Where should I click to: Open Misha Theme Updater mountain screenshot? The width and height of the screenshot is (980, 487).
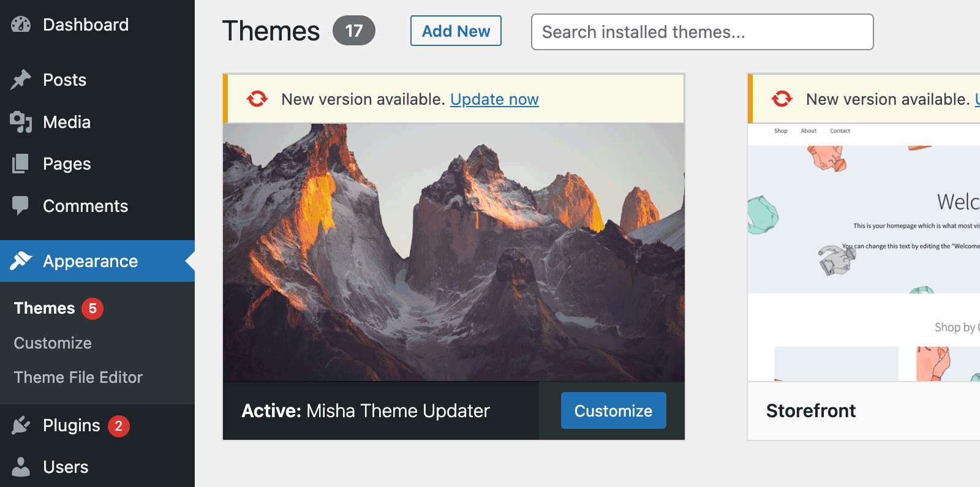point(454,252)
